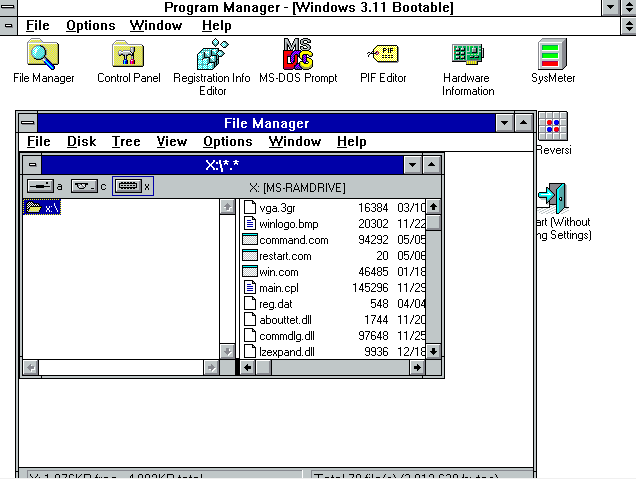The width and height of the screenshot is (636, 479).
Task: Click the lzexpand.dll file icon
Action: point(250,352)
